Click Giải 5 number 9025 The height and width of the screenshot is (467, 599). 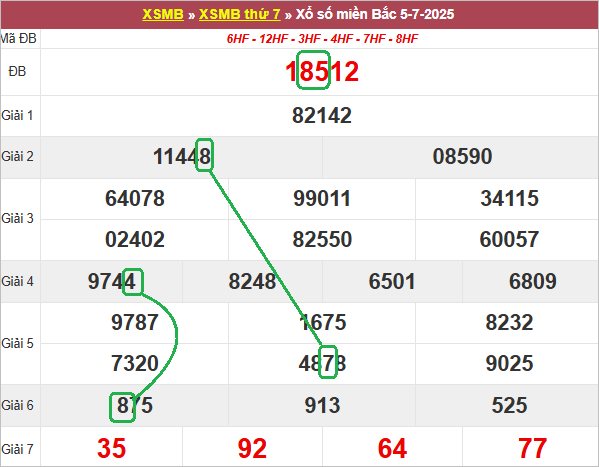(x=509, y=363)
